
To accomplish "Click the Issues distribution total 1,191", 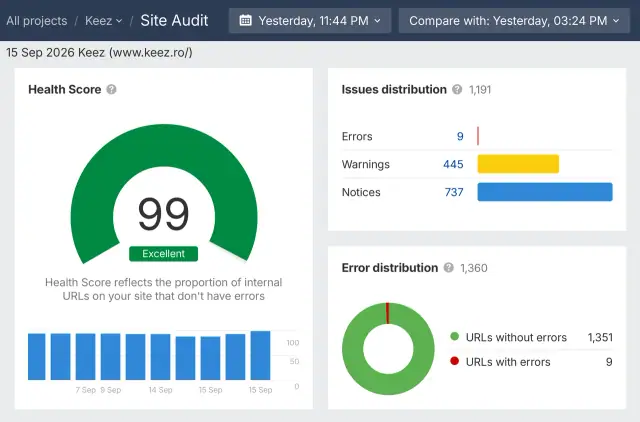I will point(480,90).
